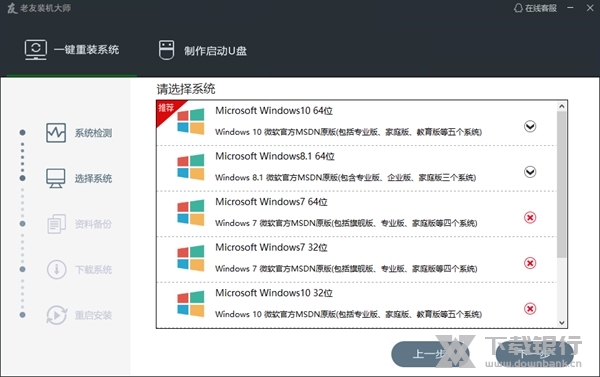This screenshot has width=600, height=377.
Task: Select Microsoft Windows7 64位 title
Action: click(x=271, y=202)
